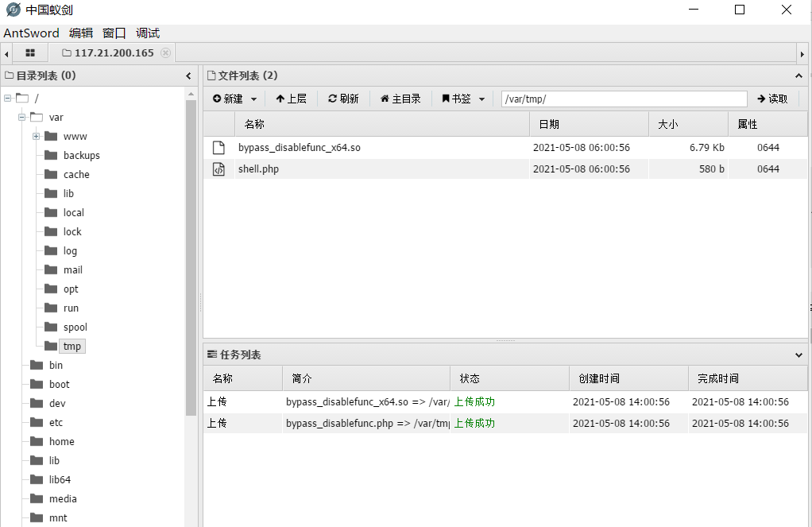Open the 调试 menu
The image size is (812, 527).
(x=148, y=33)
